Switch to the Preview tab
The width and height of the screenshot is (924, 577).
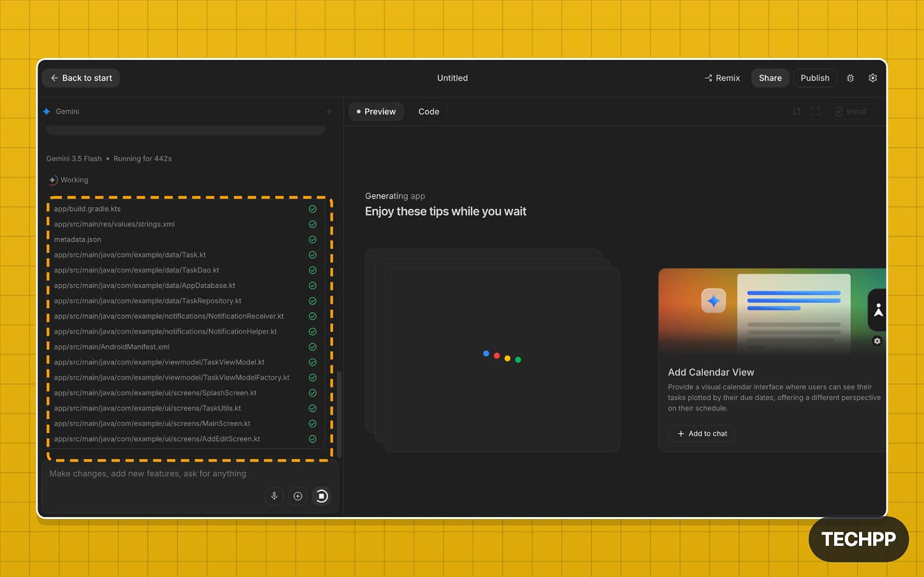coord(376,111)
